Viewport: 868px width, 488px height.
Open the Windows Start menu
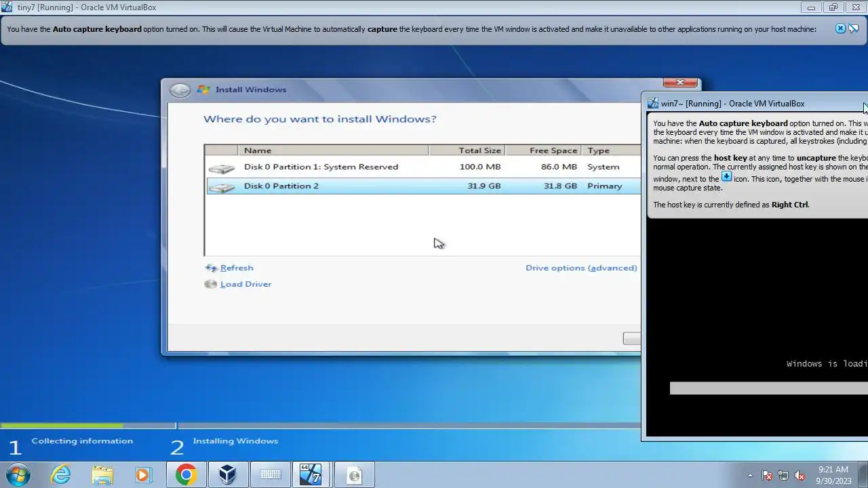(x=17, y=474)
